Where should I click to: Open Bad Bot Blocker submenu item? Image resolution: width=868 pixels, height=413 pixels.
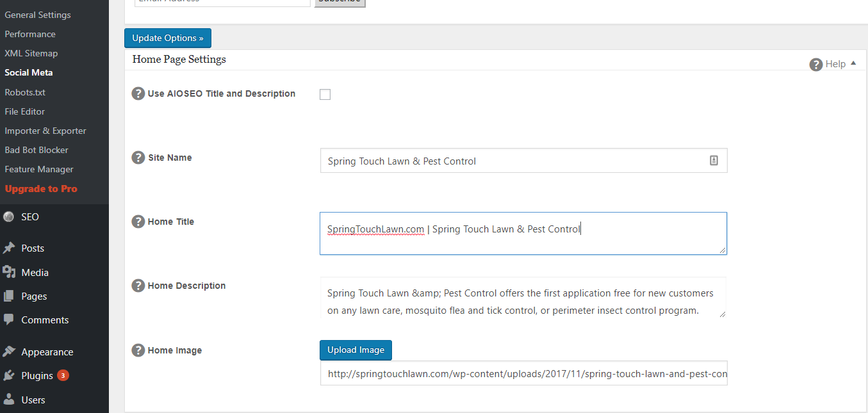pyautogui.click(x=37, y=150)
